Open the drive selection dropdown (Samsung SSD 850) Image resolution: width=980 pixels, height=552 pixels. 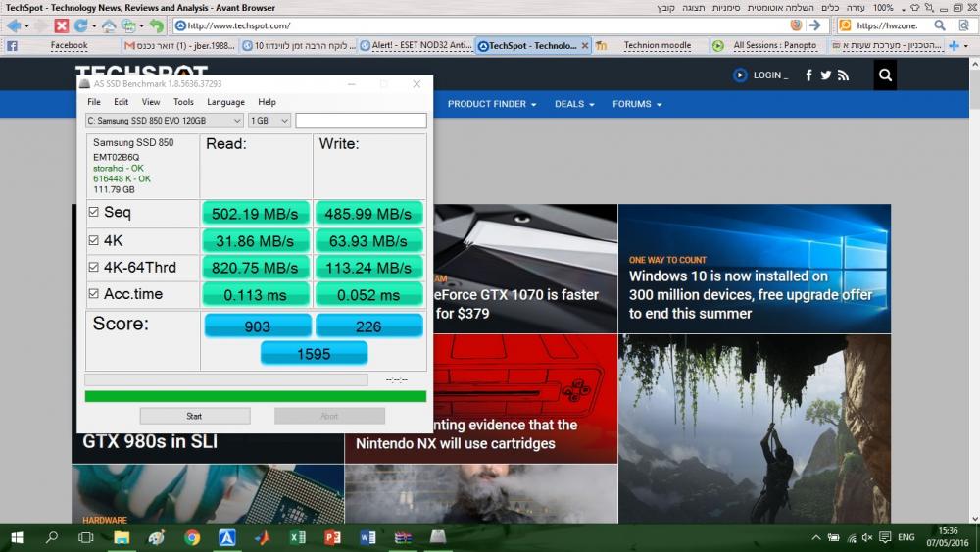pos(165,120)
